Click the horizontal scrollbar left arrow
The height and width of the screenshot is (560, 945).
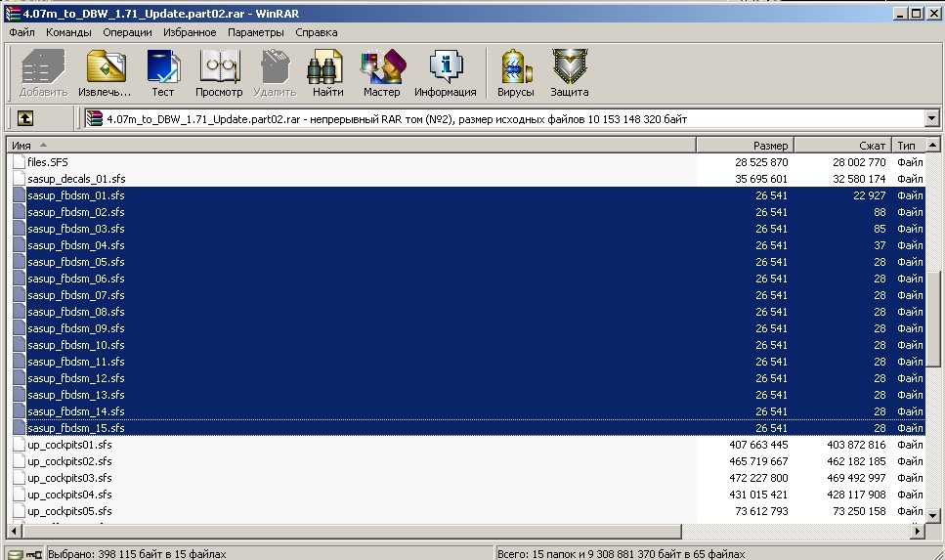(x=15, y=531)
